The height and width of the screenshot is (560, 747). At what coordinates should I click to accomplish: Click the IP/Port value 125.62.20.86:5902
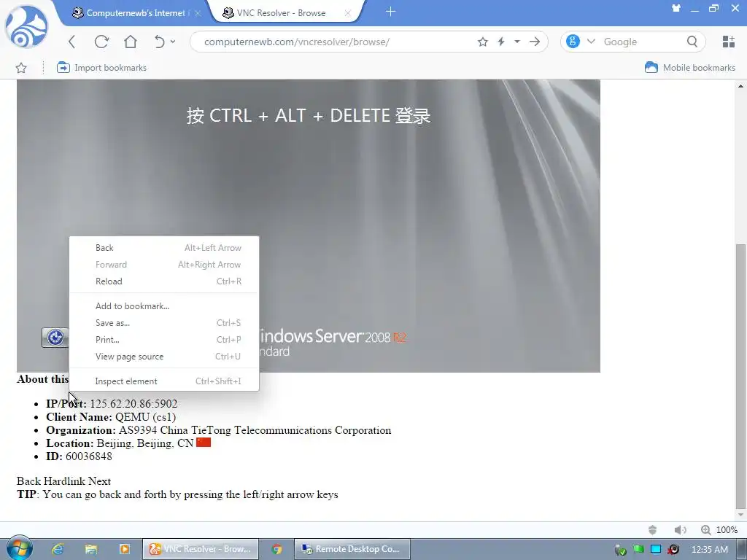click(x=133, y=404)
